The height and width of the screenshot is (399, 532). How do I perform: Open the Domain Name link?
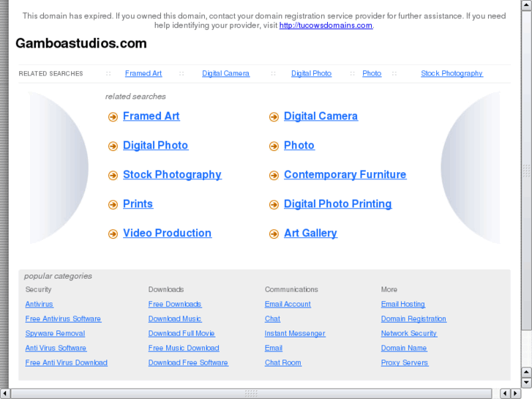coord(404,348)
